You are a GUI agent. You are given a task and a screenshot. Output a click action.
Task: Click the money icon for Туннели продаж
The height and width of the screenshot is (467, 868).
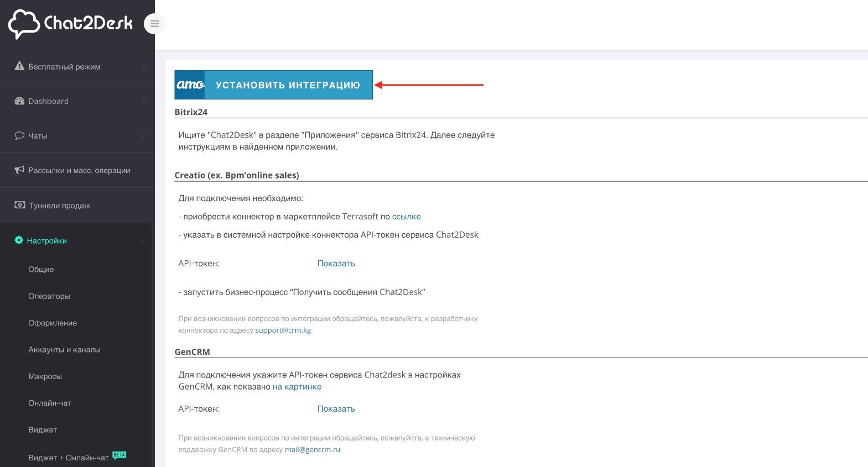19,205
